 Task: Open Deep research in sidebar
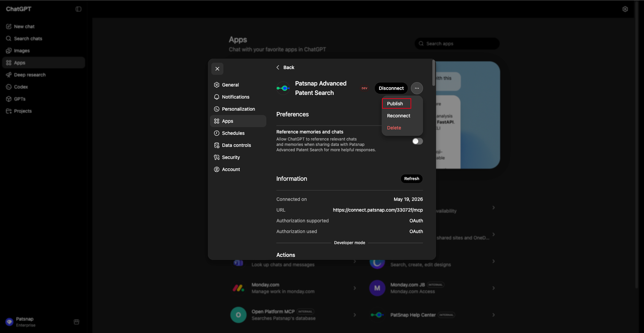[x=44, y=75]
